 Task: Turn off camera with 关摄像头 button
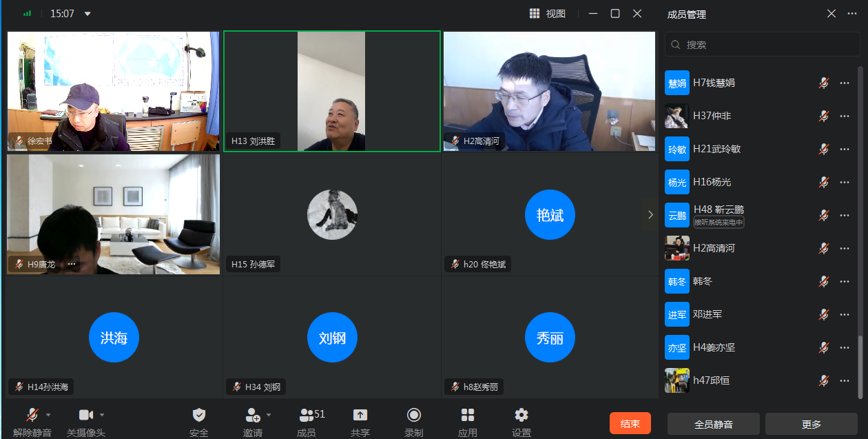pos(85,415)
